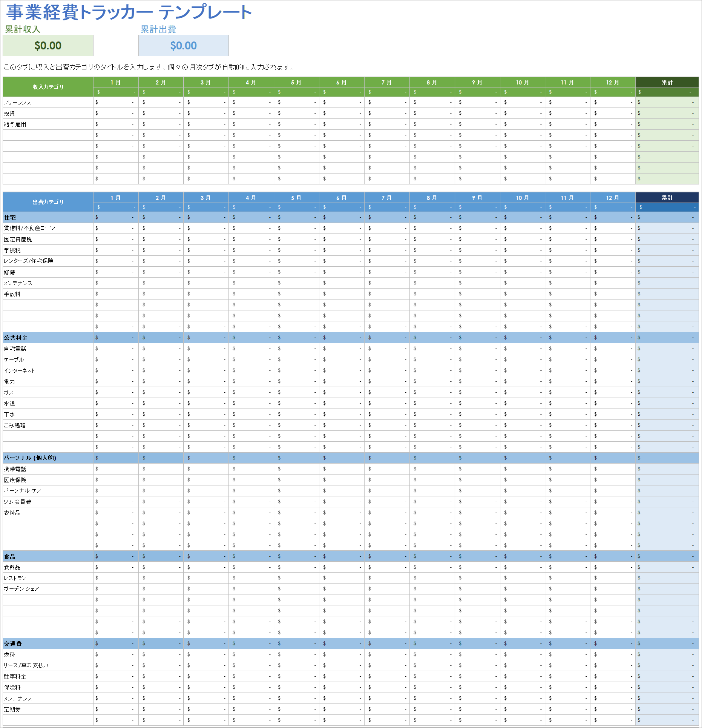Select the インターネット cell
The image size is (702, 728).
[48, 370]
